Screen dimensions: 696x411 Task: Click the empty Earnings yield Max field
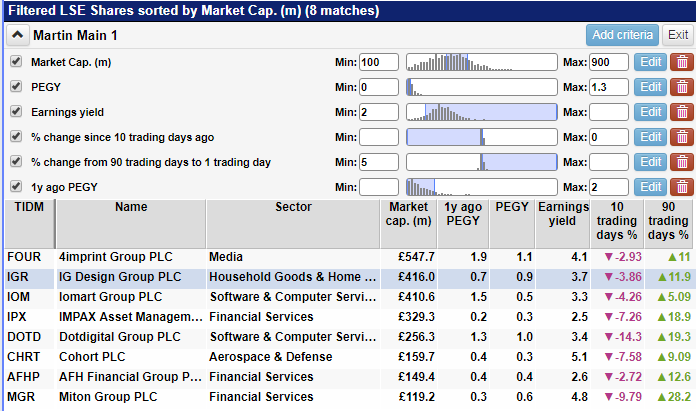pyautogui.click(x=609, y=112)
